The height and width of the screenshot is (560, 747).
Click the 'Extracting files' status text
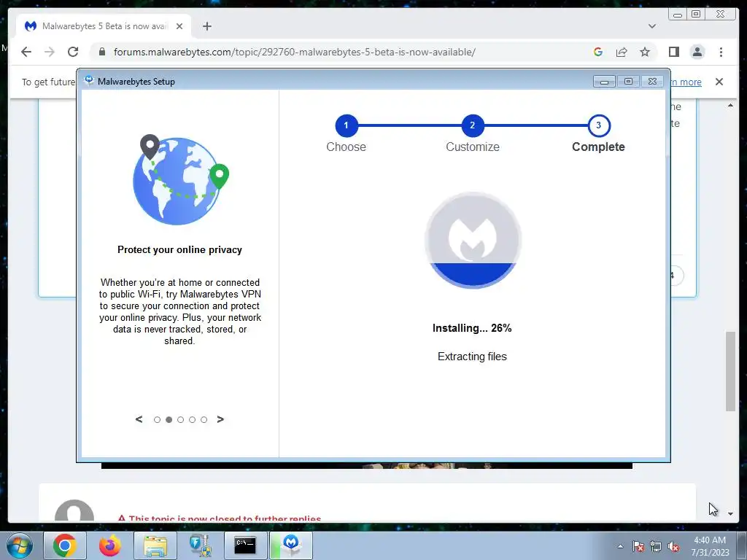tap(472, 357)
